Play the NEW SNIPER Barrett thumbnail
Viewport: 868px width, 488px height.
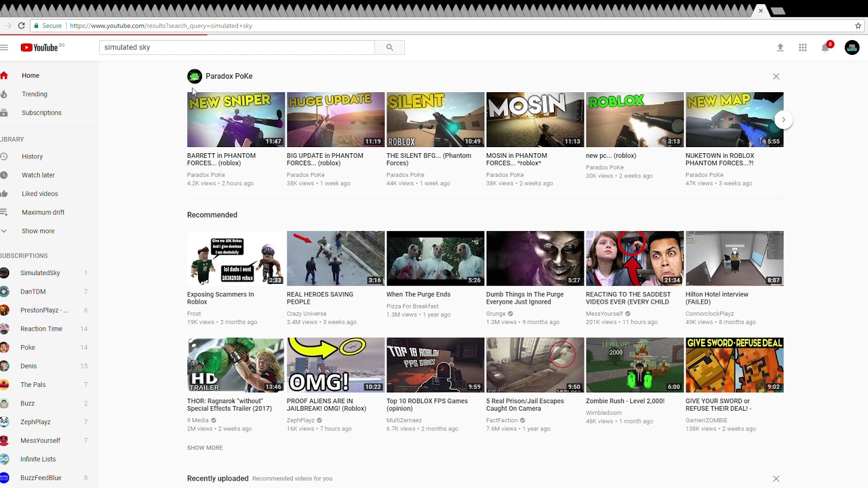tap(236, 120)
